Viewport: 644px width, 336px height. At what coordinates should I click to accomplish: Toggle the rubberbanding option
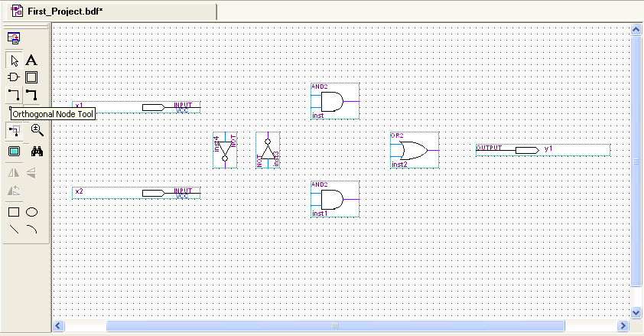click(x=14, y=131)
